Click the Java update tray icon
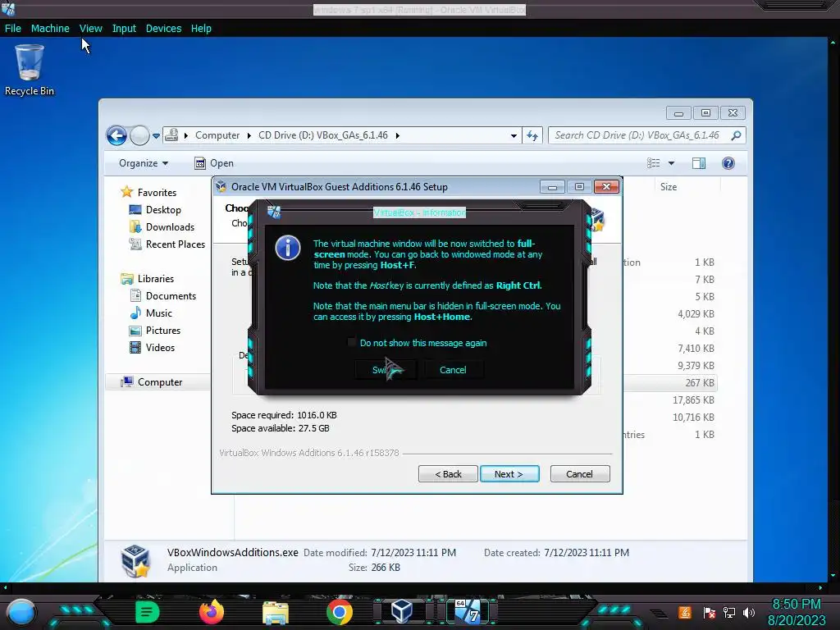Viewport: 840px width, 630px height. [x=685, y=612]
